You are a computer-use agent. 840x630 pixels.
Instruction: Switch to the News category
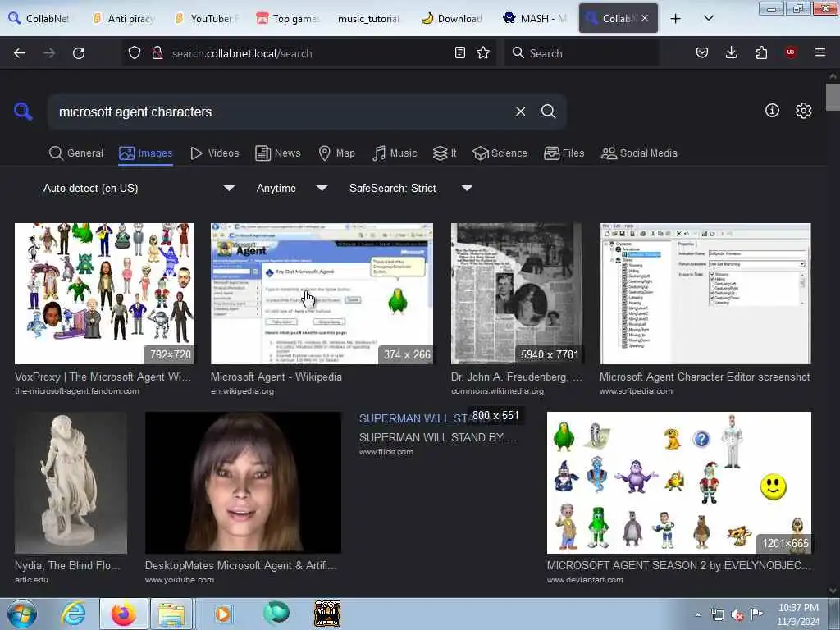click(277, 153)
